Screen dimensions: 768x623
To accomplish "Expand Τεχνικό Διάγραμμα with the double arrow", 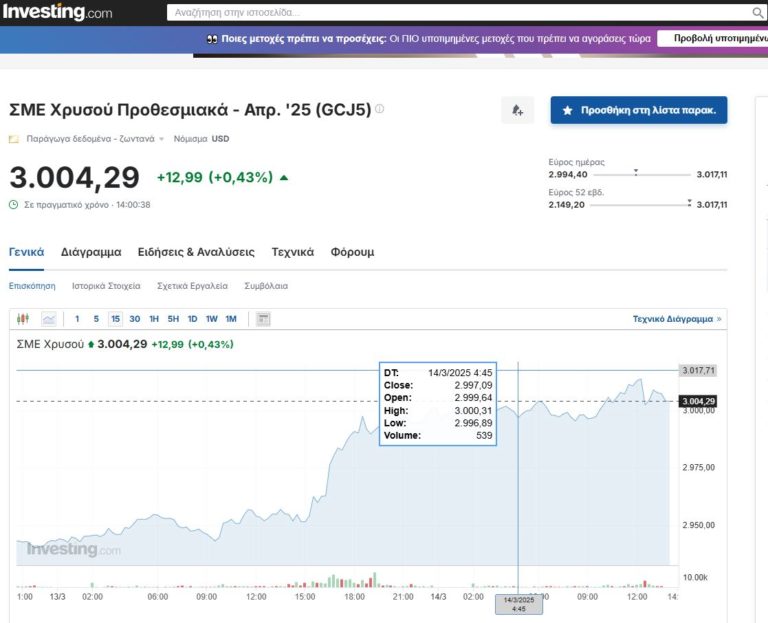I will [x=719, y=319].
